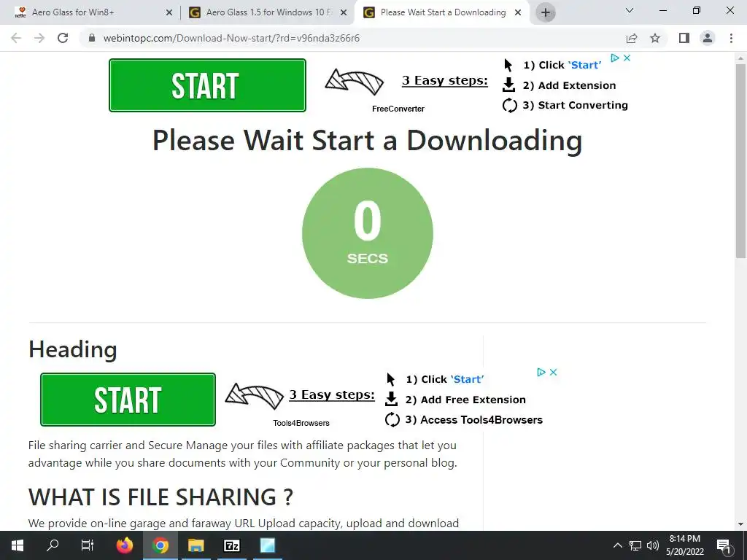747x560 pixels.
Task: Click the 'Start' link in lower ad
Action: point(467,379)
